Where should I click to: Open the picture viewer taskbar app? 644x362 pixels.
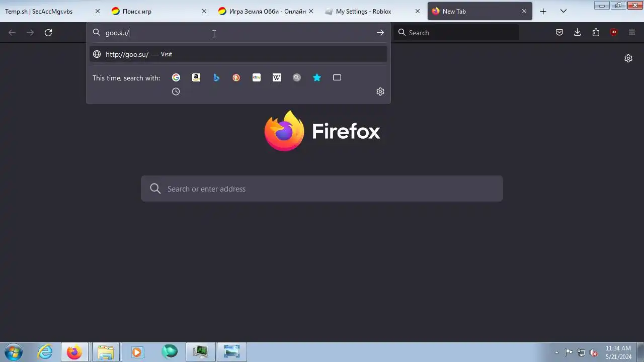coord(232,352)
